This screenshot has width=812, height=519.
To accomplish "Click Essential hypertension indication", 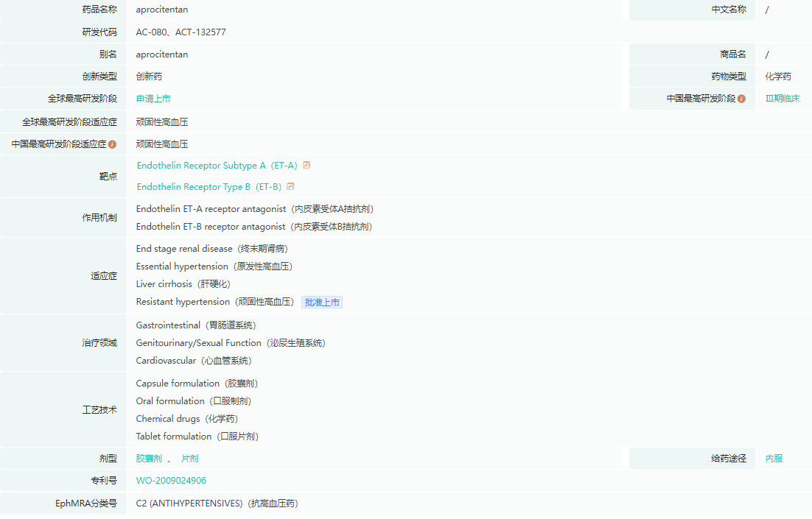I will [214, 266].
